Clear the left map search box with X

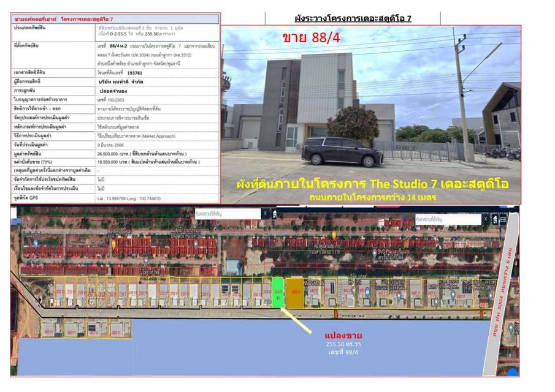[x=265, y=214]
